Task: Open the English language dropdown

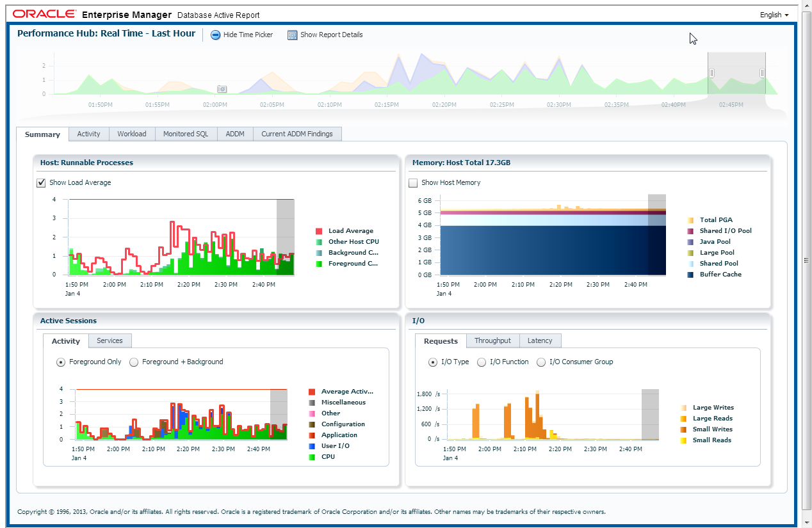Action: (774, 15)
